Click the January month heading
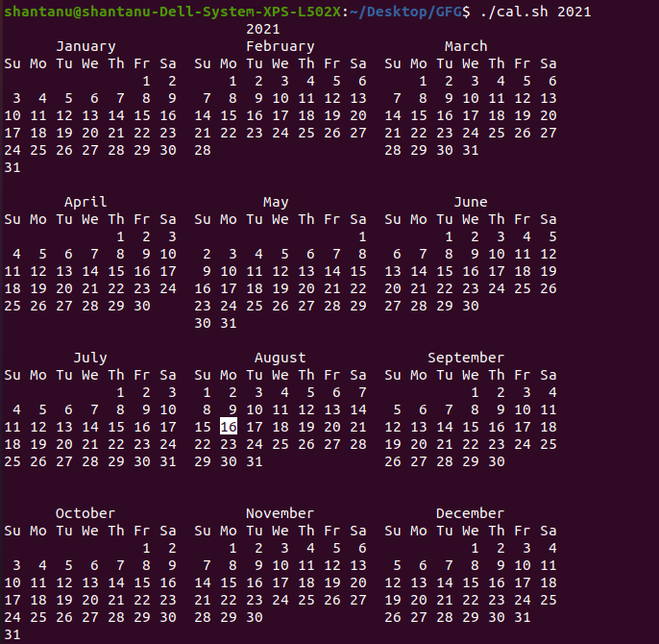Screen dimensions: 659x644 85,46
